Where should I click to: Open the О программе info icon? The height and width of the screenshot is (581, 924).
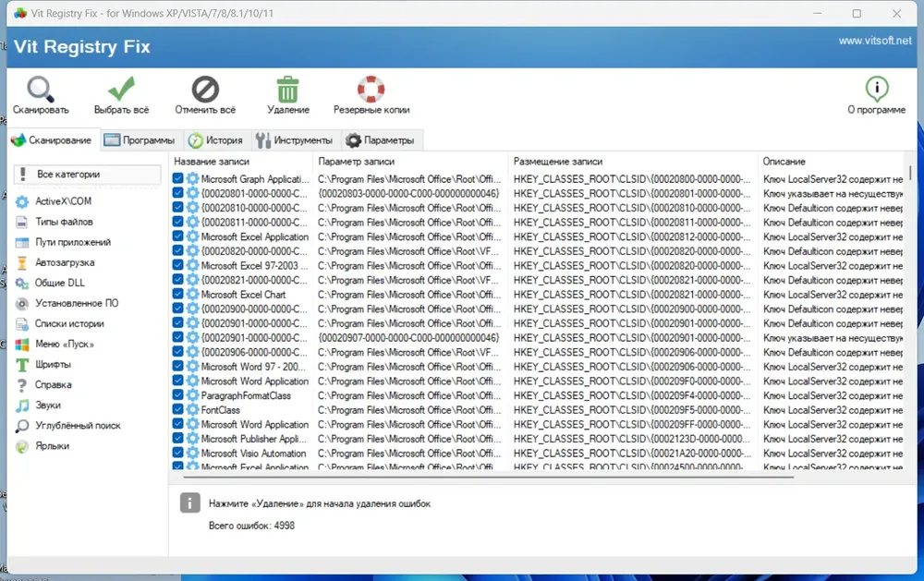coord(876,90)
